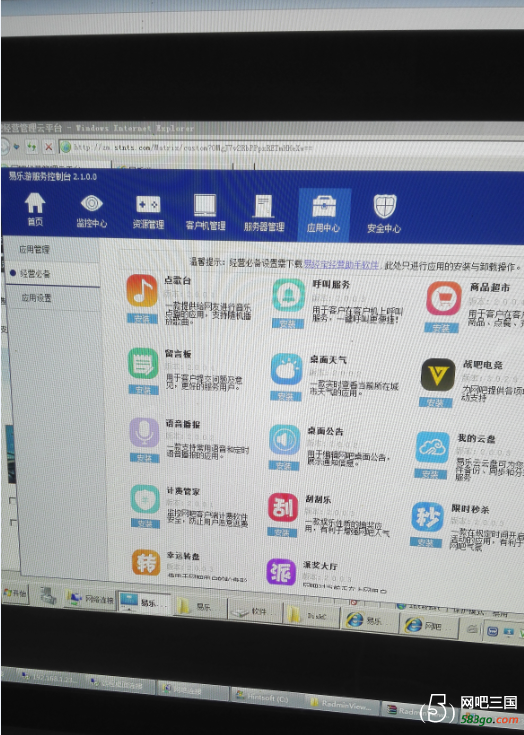The height and width of the screenshot is (735, 524).
Task: Open the 易经宝经营助手软件 download link
Action: tap(341, 264)
